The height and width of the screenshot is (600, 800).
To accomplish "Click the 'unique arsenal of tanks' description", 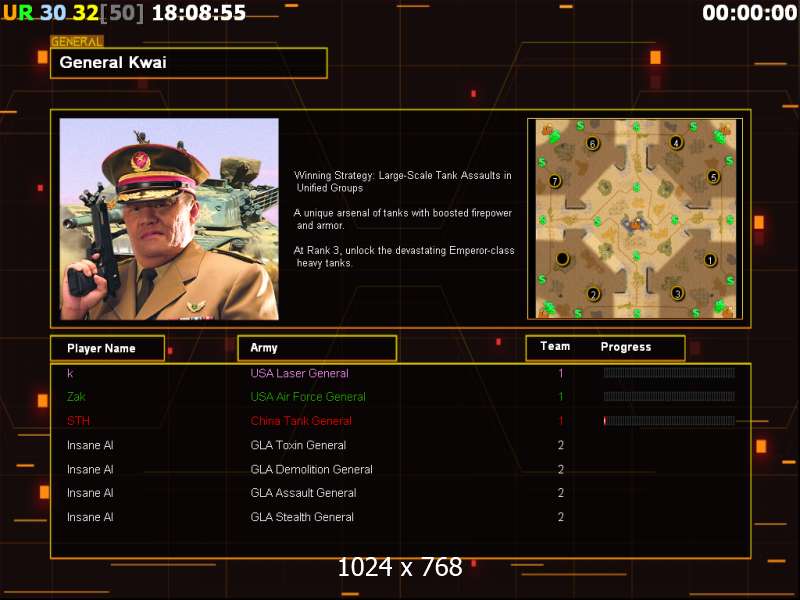I will [403, 219].
